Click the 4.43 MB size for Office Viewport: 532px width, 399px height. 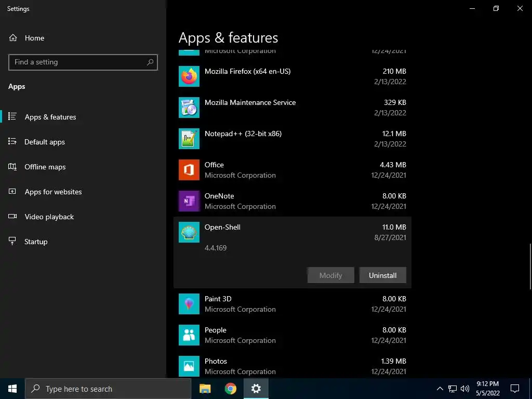[393, 165]
